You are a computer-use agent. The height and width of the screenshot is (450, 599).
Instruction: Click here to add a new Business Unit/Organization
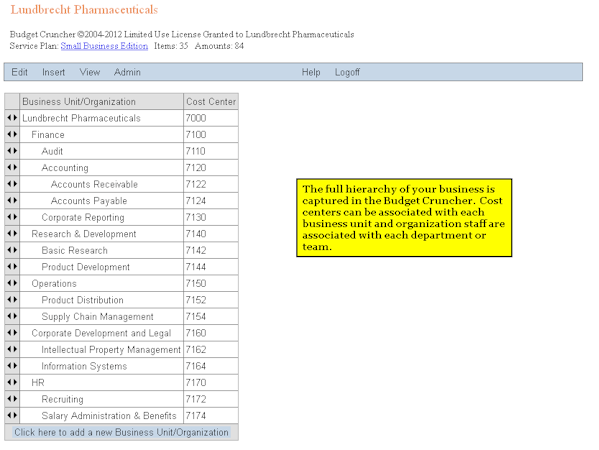pos(121,432)
